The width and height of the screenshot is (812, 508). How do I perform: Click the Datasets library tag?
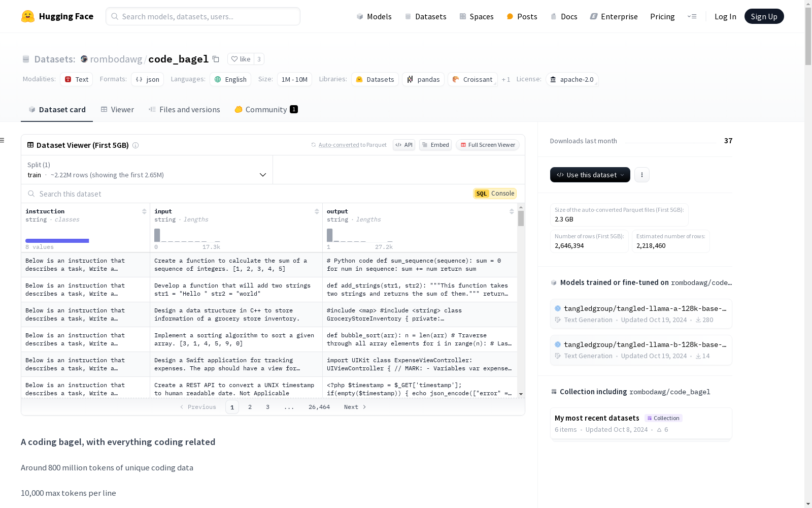(x=375, y=79)
